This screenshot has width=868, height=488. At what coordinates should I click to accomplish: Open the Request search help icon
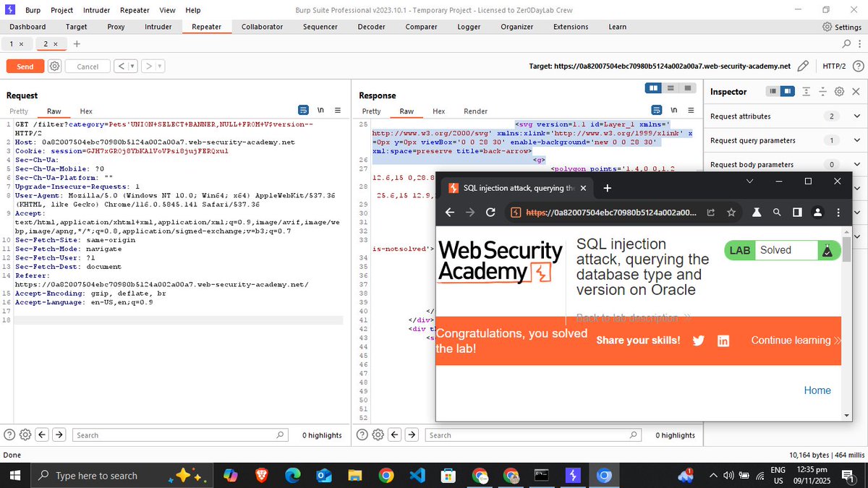(9, 435)
